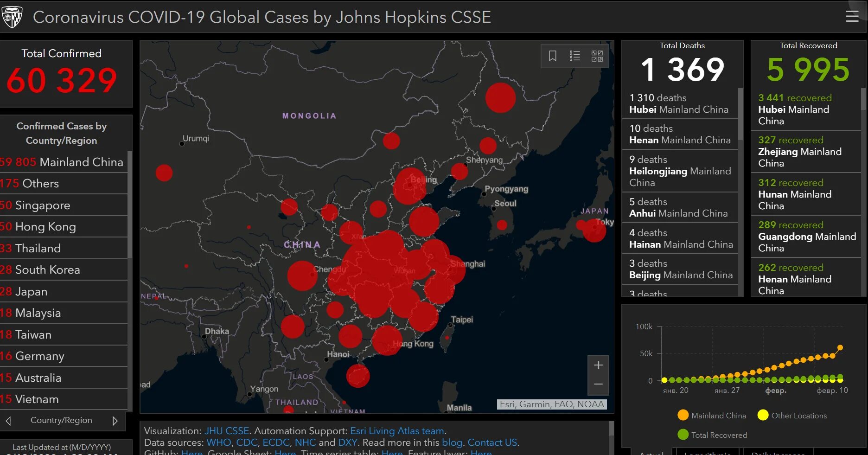
Task: Show the map legend list
Action: [574, 56]
